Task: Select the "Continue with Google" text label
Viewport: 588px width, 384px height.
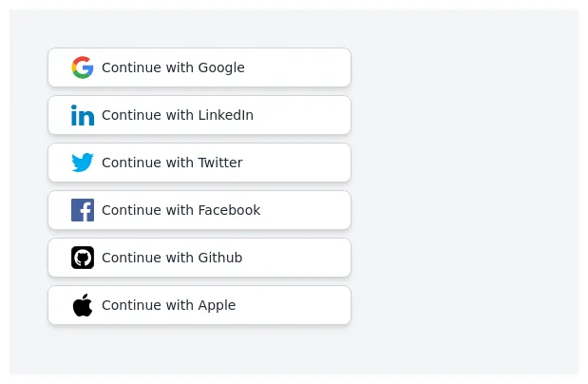Action: [173, 67]
